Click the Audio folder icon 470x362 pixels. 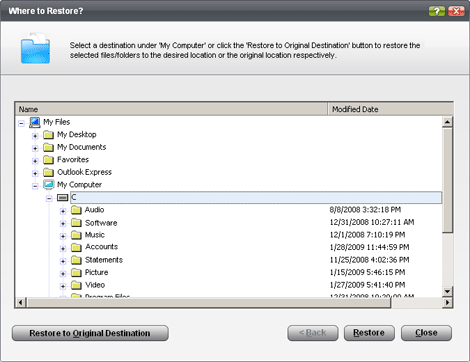[76, 210]
